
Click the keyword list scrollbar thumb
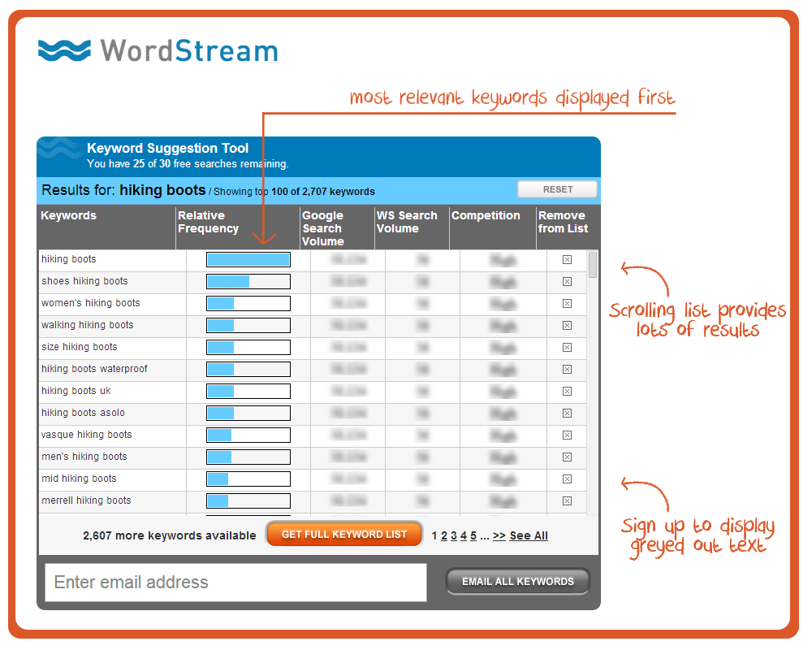pyautogui.click(x=593, y=265)
